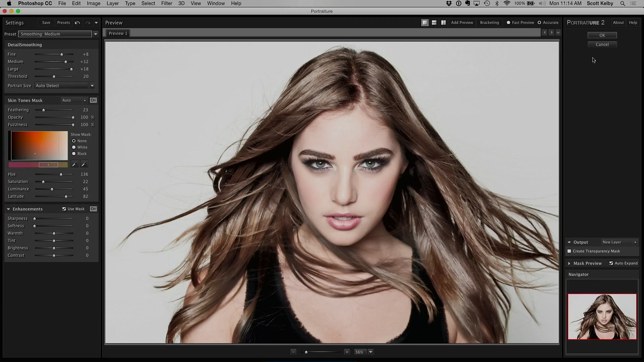Image resolution: width=644 pixels, height=362 pixels.
Task: Click Save settings button
Action: 46,23
